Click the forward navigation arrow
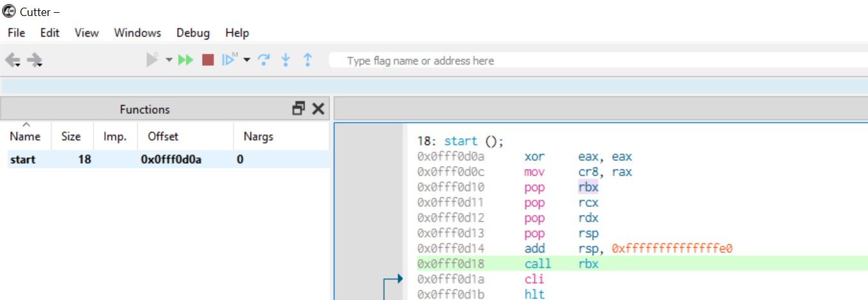 35,60
